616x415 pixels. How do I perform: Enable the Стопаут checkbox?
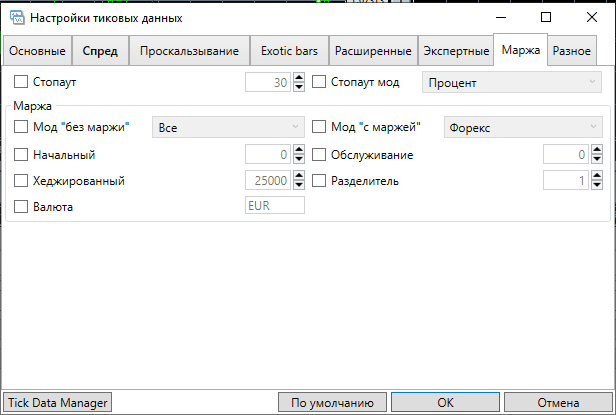point(21,82)
